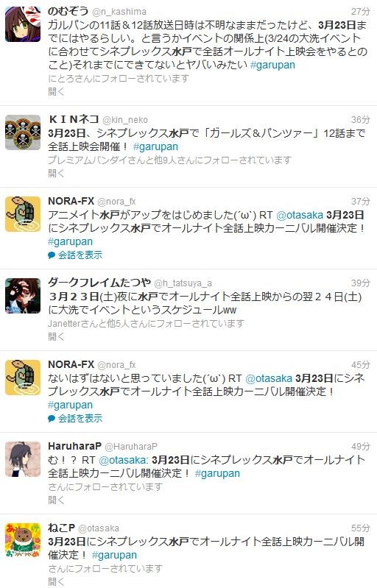Click ダークフレイムたつや's avatar image
377x588 pixels.
coord(23,296)
